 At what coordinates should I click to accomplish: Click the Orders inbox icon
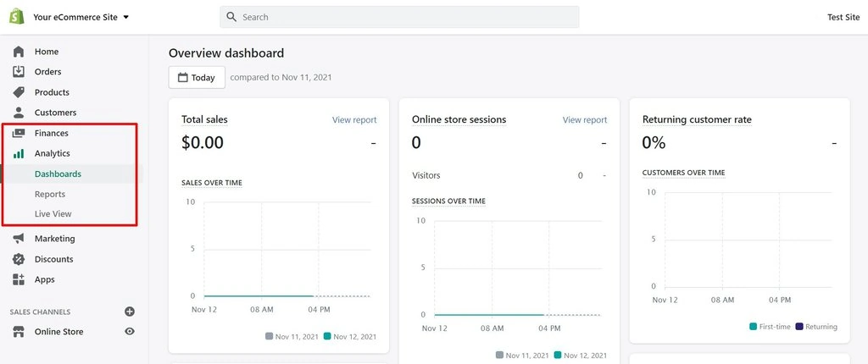(19, 71)
